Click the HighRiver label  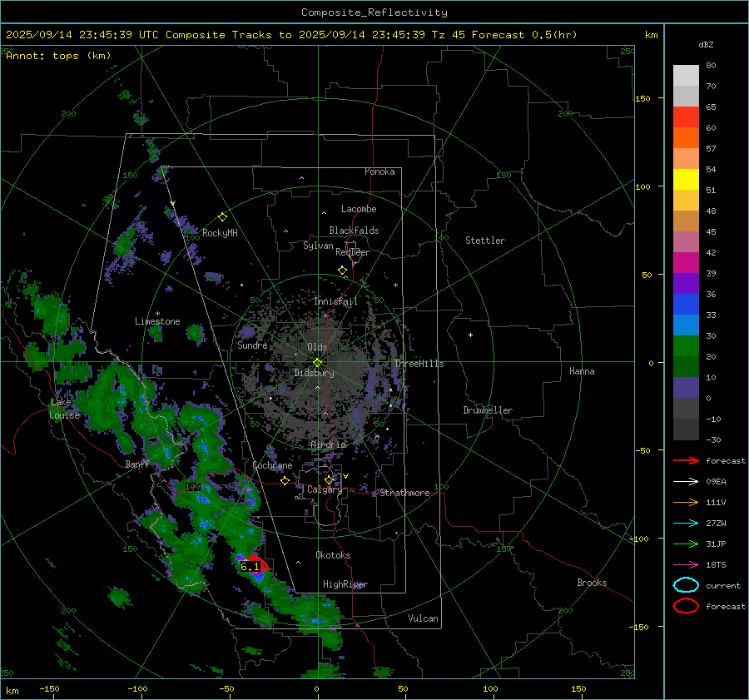tap(345, 584)
